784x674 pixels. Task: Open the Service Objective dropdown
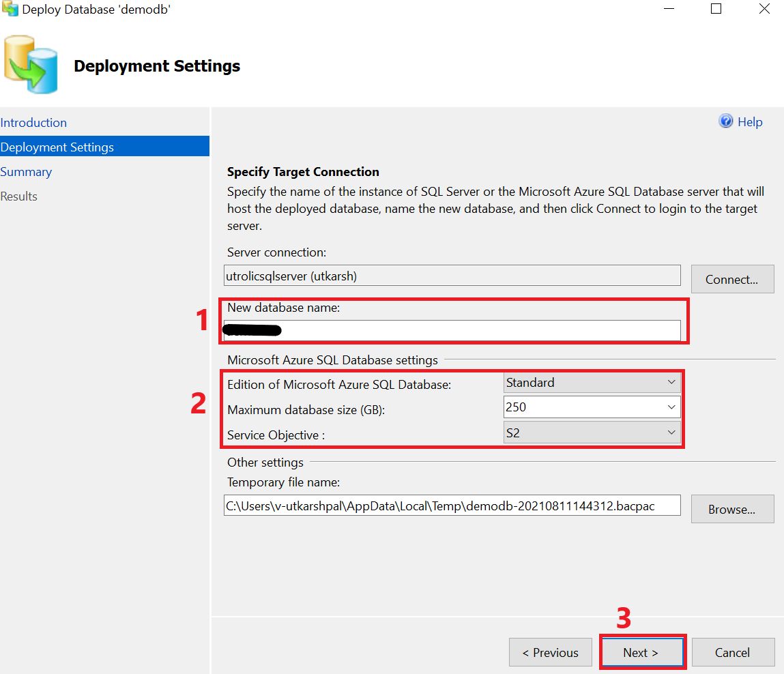point(592,433)
